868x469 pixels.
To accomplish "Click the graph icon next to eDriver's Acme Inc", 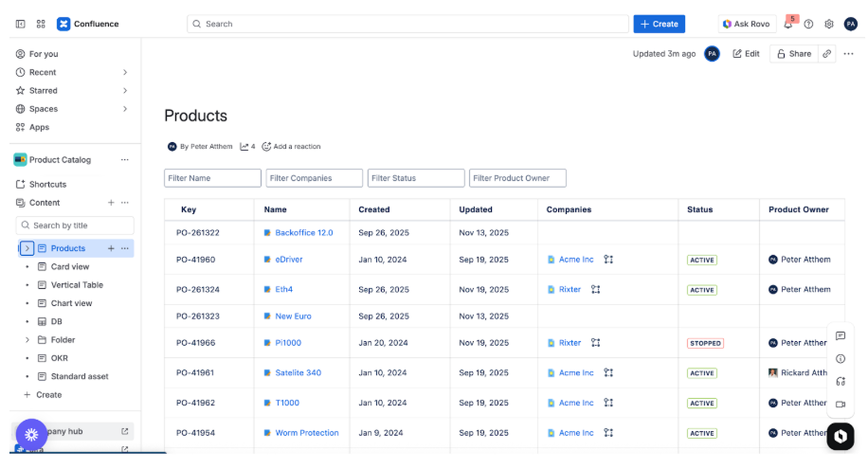I will [608, 260].
